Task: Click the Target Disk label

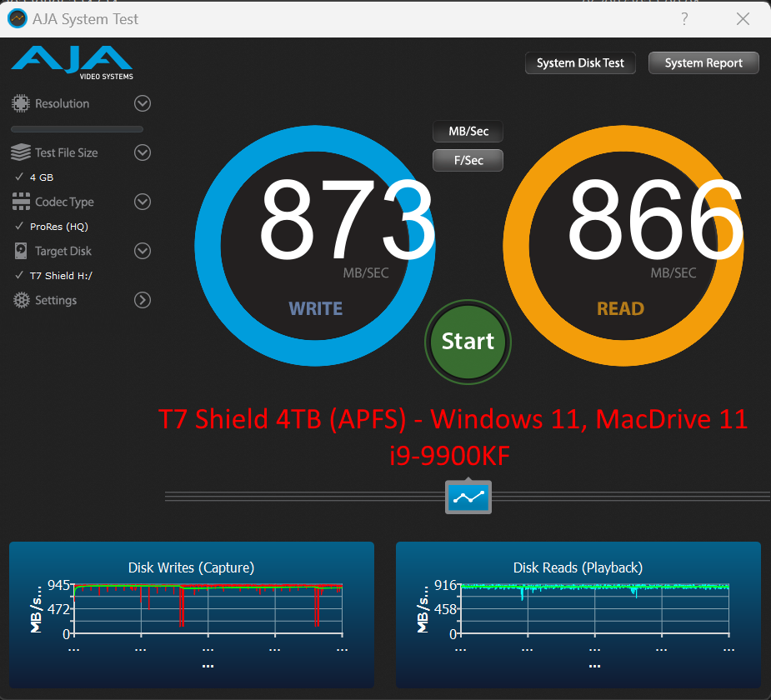Action: [x=63, y=251]
